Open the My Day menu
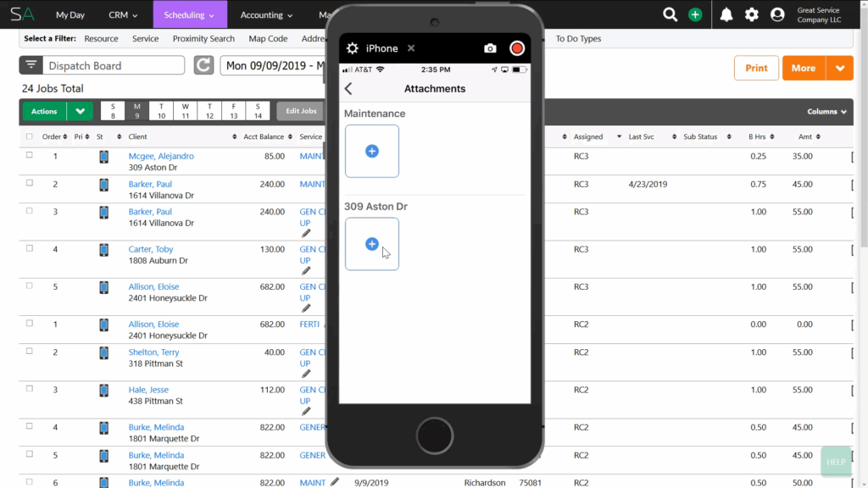The width and height of the screenshot is (868, 488). (x=70, y=15)
